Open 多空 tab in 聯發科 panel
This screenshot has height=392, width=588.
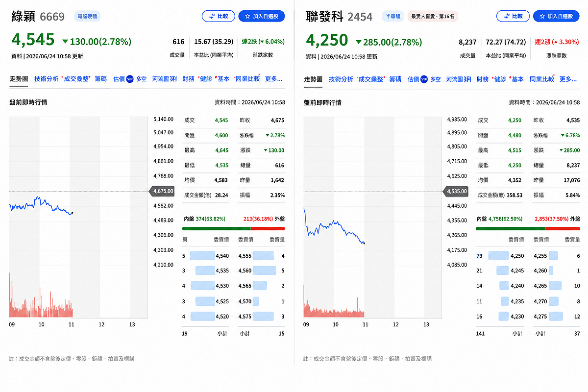pyautogui.click(x=436, y=79)
